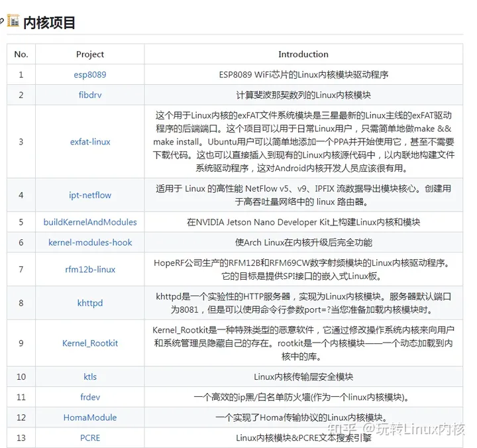Select the NetFlow v5、v9、IPFIX description cell
Viewport: 477px width, 448px height.
[303, 195]
